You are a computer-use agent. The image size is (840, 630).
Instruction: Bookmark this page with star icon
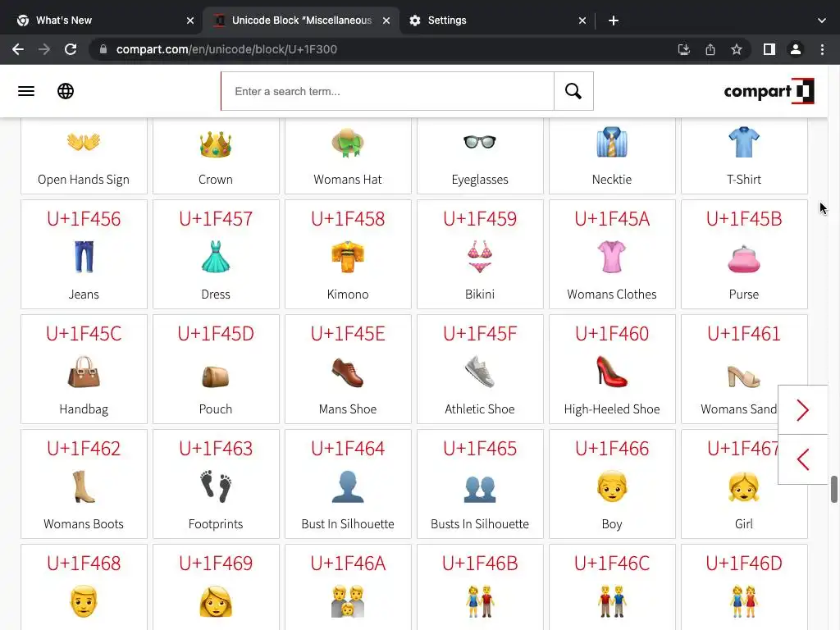coord(736,49)
